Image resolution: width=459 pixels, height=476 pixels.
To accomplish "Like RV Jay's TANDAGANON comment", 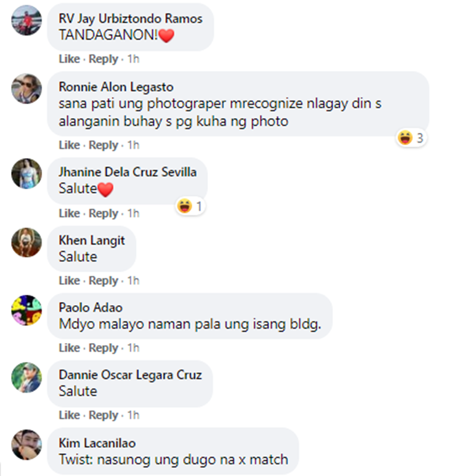I will coord(69,59).
